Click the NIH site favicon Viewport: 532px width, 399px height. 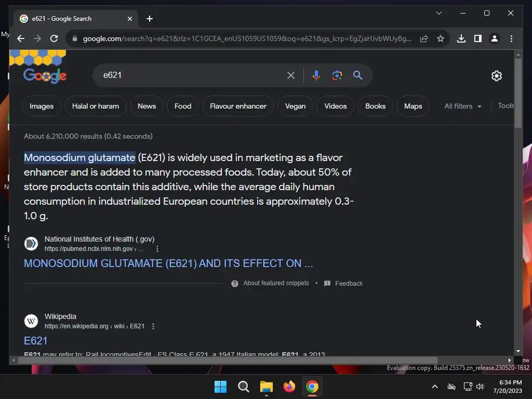[x=31, y=244]
